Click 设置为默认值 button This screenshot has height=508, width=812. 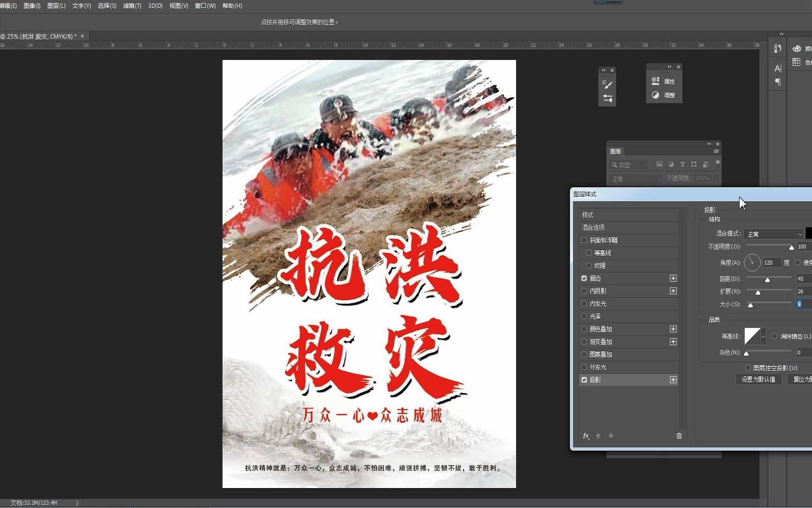tap(758, 380)
